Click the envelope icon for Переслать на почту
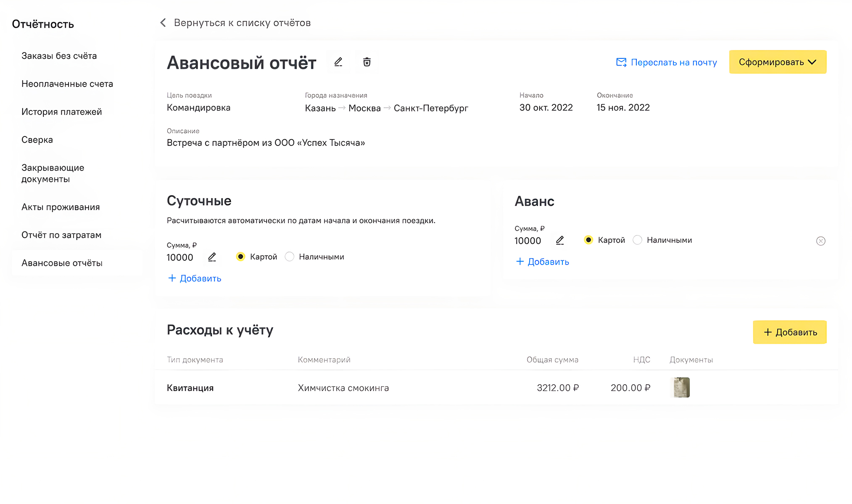 (x=621, y=62)
